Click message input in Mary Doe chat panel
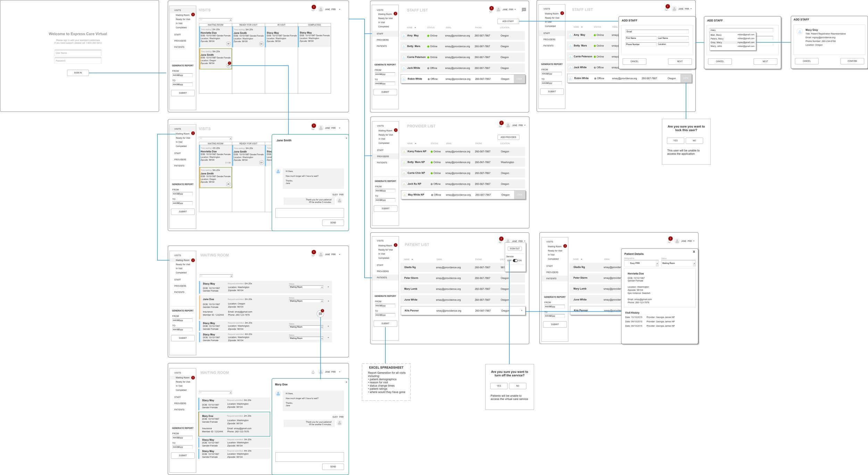Image resolution: width=868 pixels, height=475 pixels. pos(309,457)
